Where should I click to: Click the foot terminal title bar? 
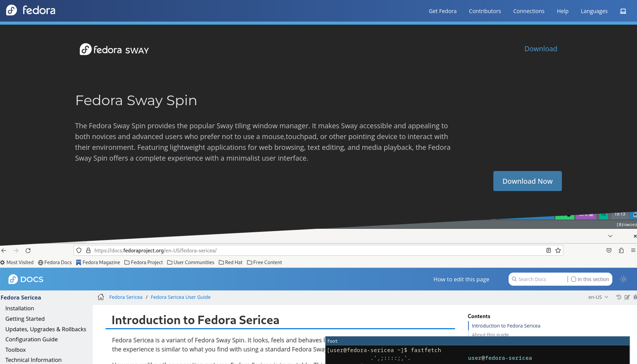[x=477, y=341]
